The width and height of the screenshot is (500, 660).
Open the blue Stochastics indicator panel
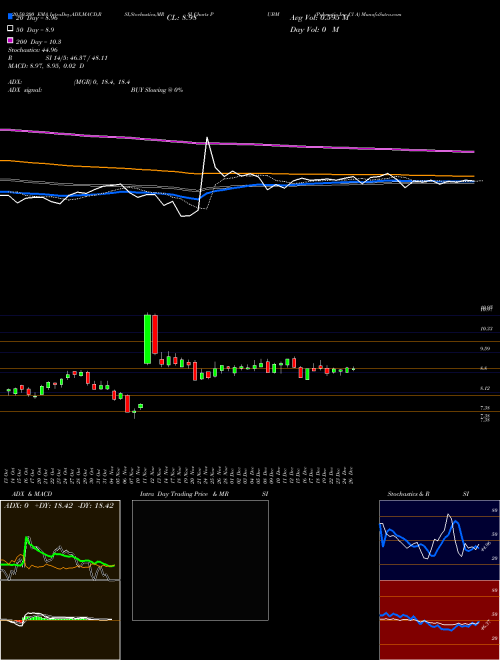point(439,540)
